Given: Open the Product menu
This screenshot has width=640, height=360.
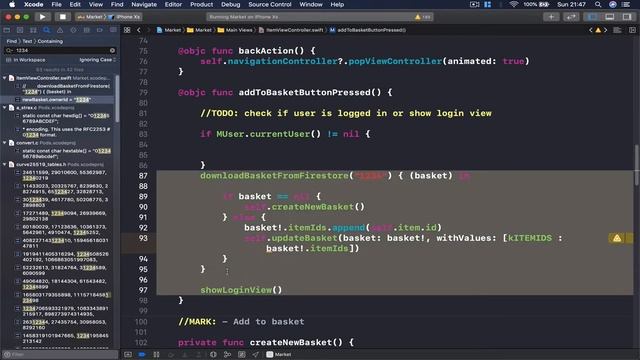Looking at the screenshot, I should (x=201, y=4).
